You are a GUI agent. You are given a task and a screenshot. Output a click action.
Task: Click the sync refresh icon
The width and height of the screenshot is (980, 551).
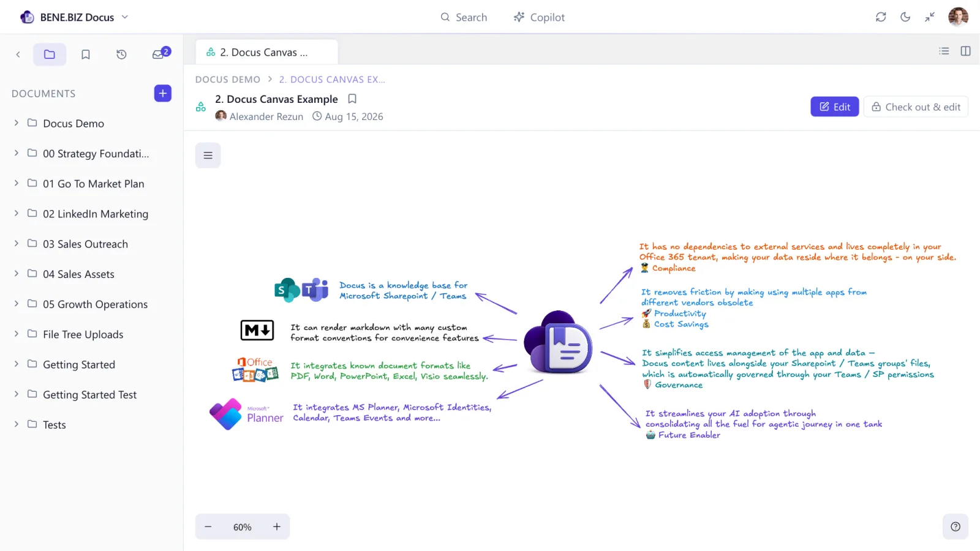coord(881,17)
